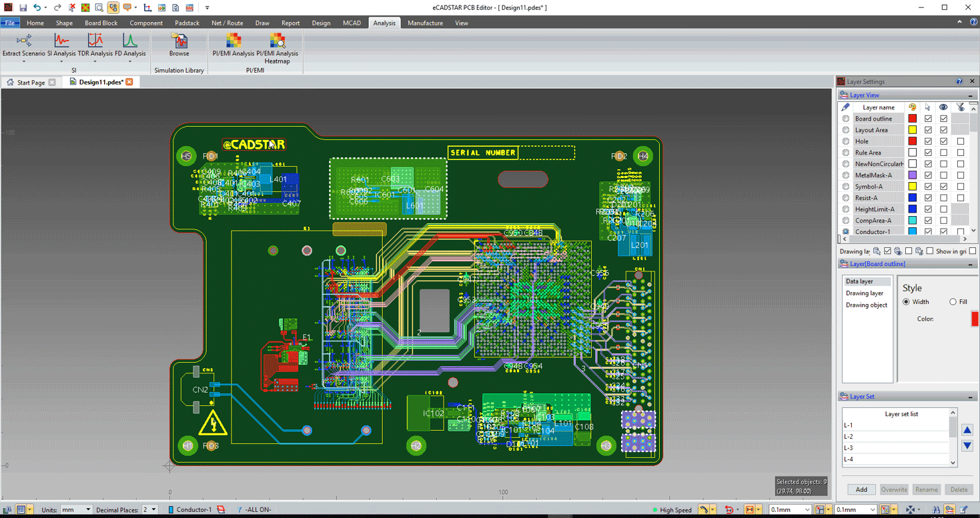Toggle visibility of the Board outline layer

(943, 119)
